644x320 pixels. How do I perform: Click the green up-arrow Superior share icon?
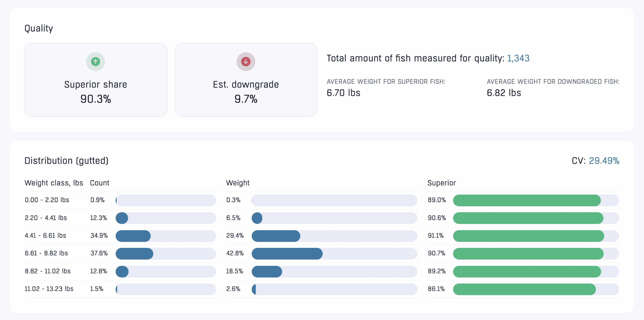pyautogui.click(x=95, y=62)
